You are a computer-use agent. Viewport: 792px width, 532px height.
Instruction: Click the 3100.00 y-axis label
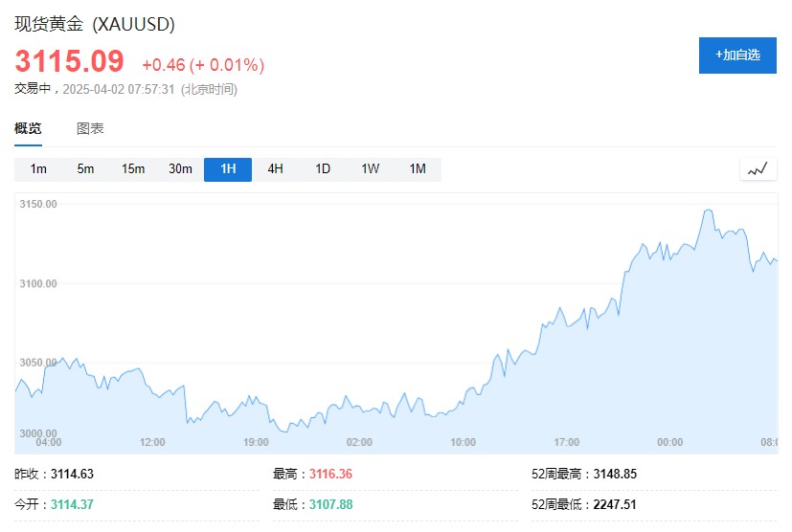[38, 283]
